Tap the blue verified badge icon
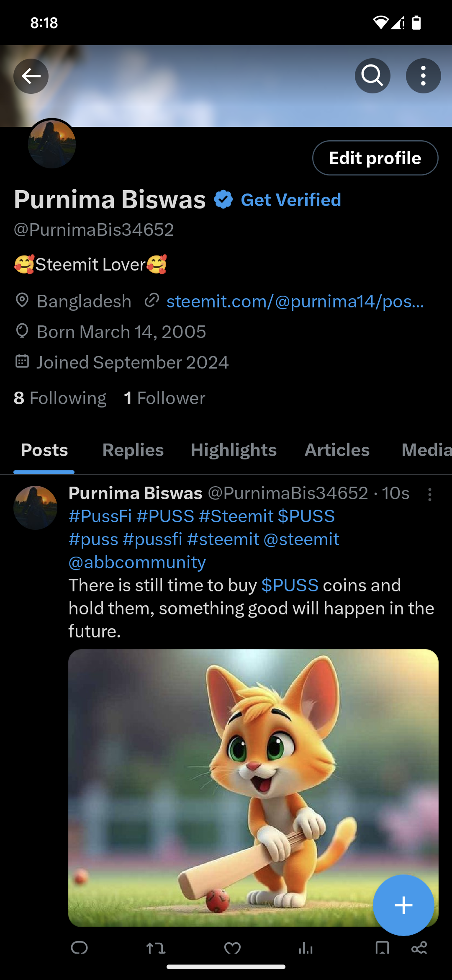This screenshot has width=452, height=980. (223, 199)
